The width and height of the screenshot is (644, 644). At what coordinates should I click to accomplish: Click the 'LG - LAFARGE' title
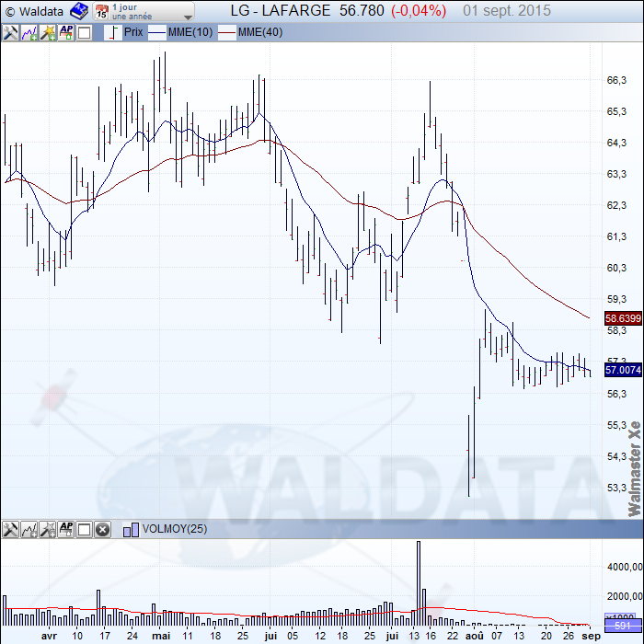280,11
